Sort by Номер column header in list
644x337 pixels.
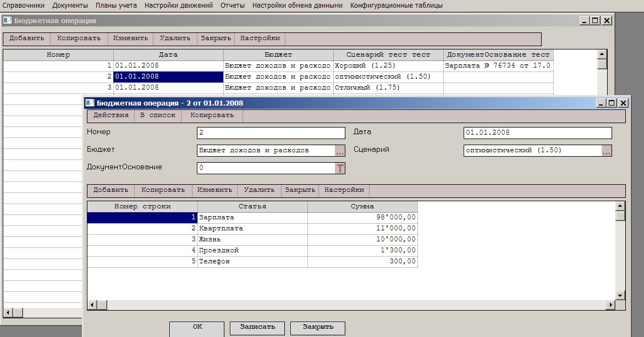[x=58, y=55]
